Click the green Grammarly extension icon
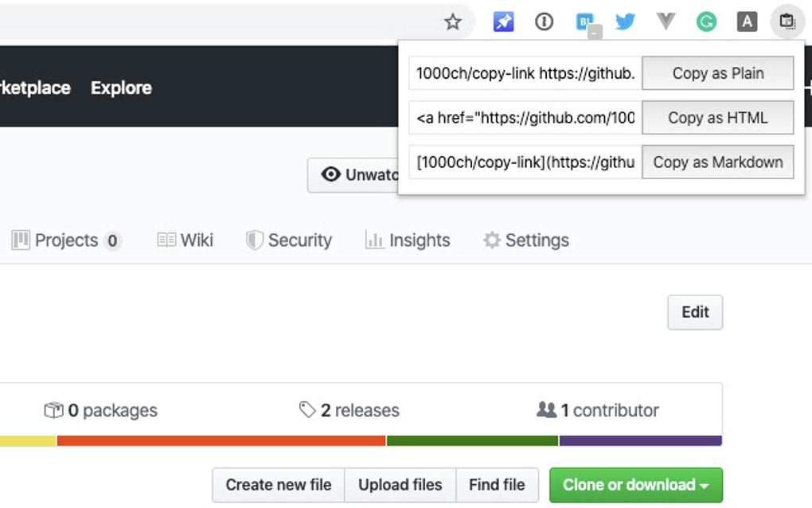812x508 pixels. pos(706,21)
